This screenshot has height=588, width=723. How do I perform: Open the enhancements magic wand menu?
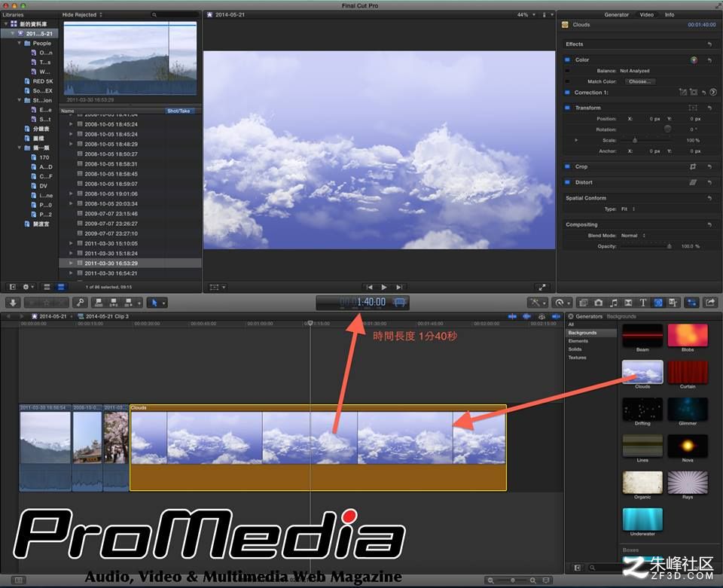tap(538, 303)
